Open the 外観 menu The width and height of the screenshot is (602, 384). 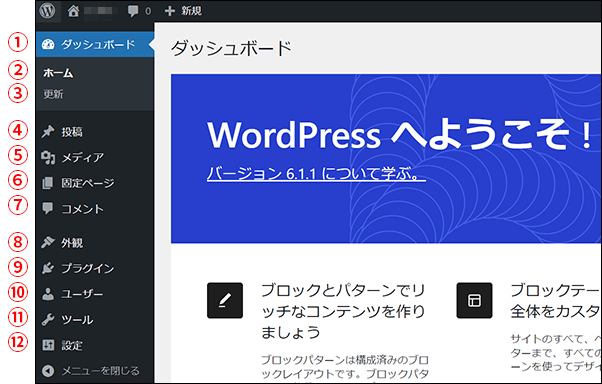pos(95,242)
